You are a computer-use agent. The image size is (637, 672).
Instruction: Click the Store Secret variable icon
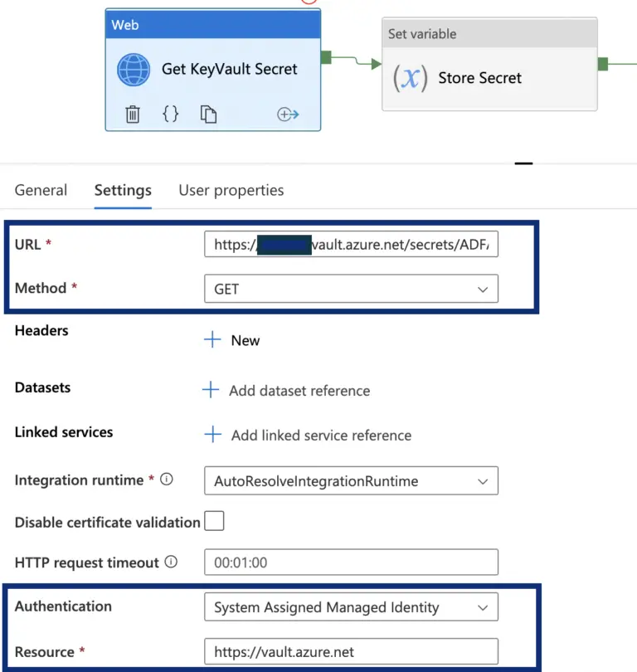click(x=410, y=78)
